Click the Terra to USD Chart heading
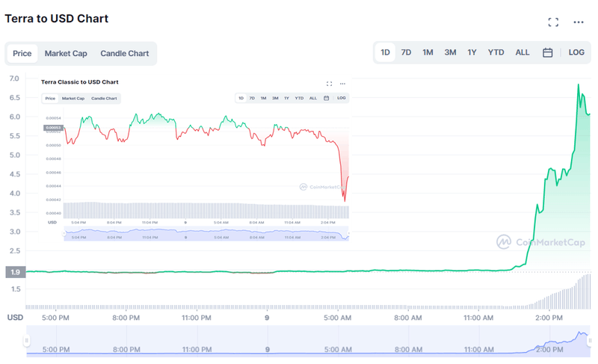Viewport: 598px width, 364px height. pos(57,18)
